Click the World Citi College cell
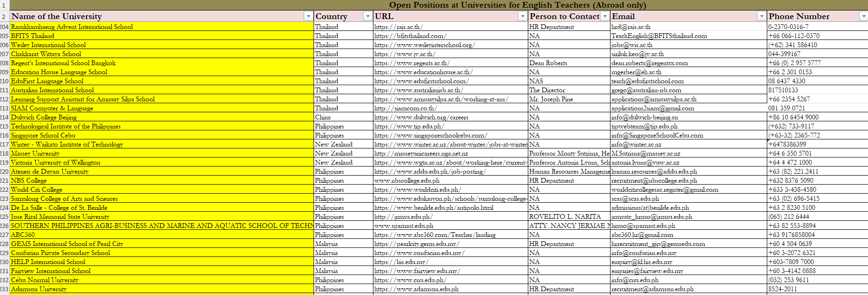 (x=162, y=189)
